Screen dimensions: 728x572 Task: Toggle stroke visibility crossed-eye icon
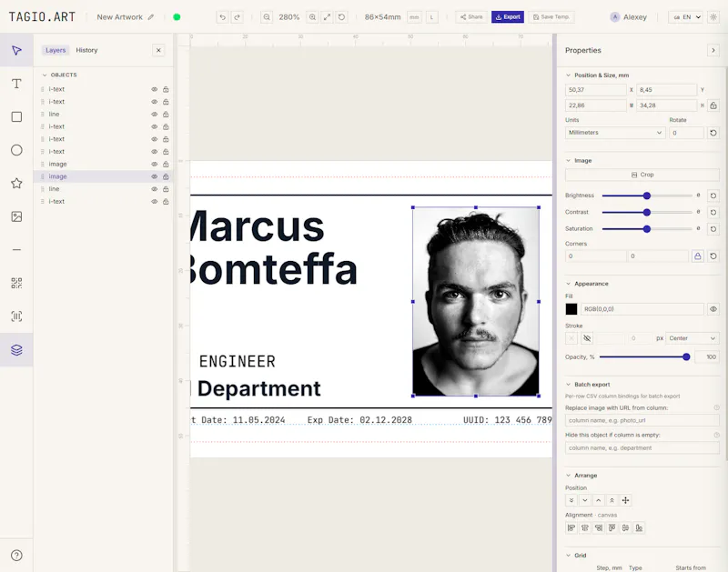587,338
